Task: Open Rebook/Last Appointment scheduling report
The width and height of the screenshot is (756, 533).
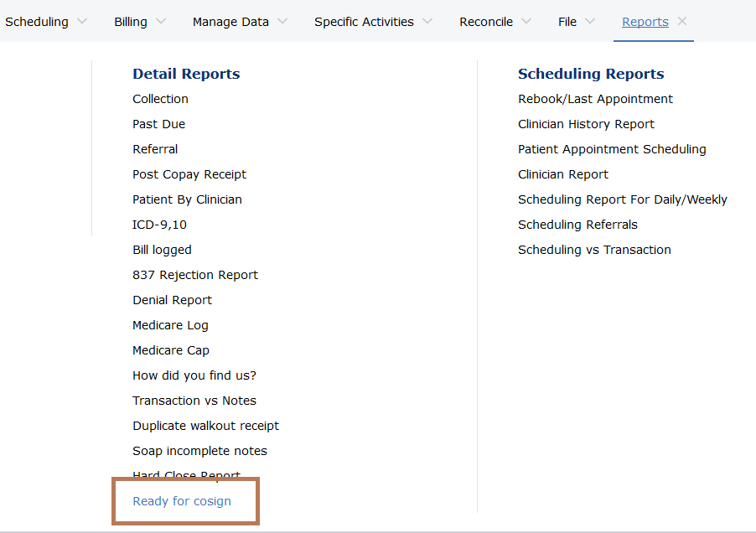Action: [595, 99]
